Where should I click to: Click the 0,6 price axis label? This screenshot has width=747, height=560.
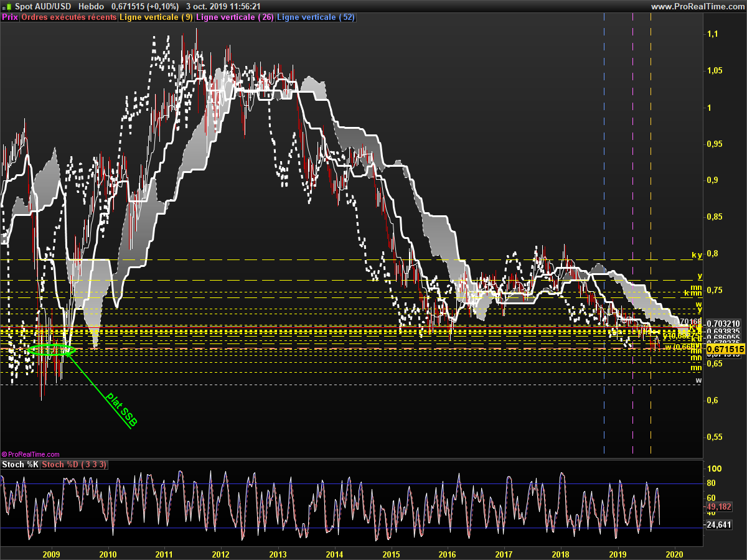[712, 400]
